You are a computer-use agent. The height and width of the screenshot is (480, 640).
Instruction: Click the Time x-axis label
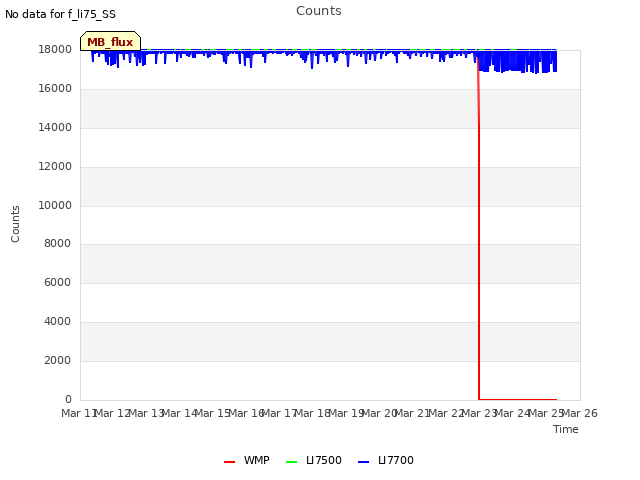[x=566, y=429]
